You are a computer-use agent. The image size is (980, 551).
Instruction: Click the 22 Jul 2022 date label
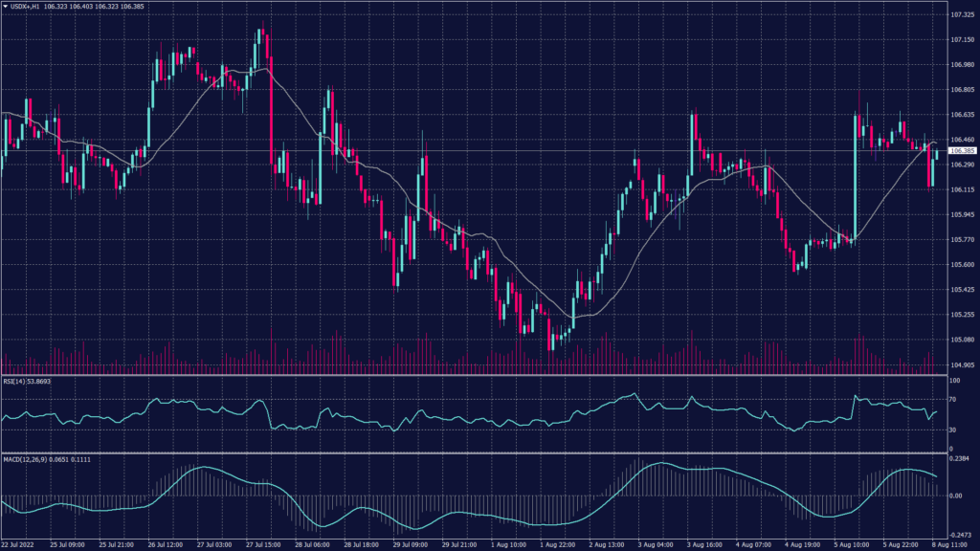(19, 544)
